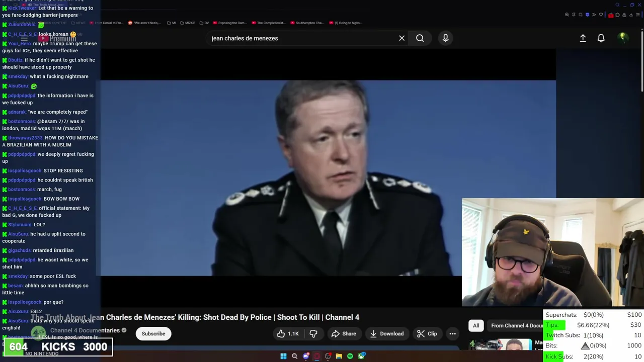
Task: Like the video with thumbs up 1.1K
Action: click(x=288, y=334)
